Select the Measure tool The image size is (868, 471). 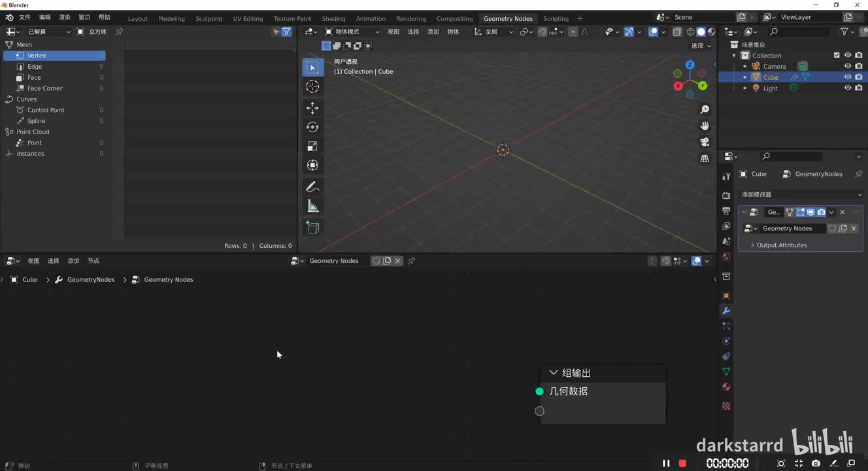312,206
